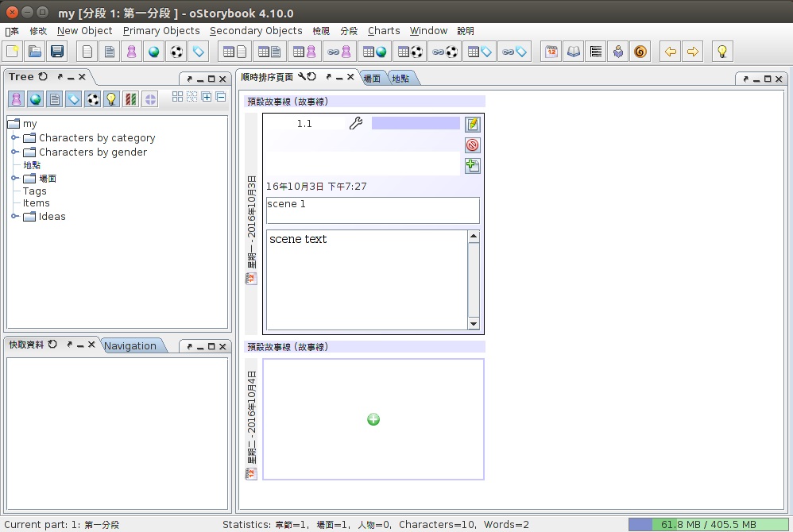This screenshot has width=793, height=532.
Task: Open the locations table list
Action: point(374,52)
